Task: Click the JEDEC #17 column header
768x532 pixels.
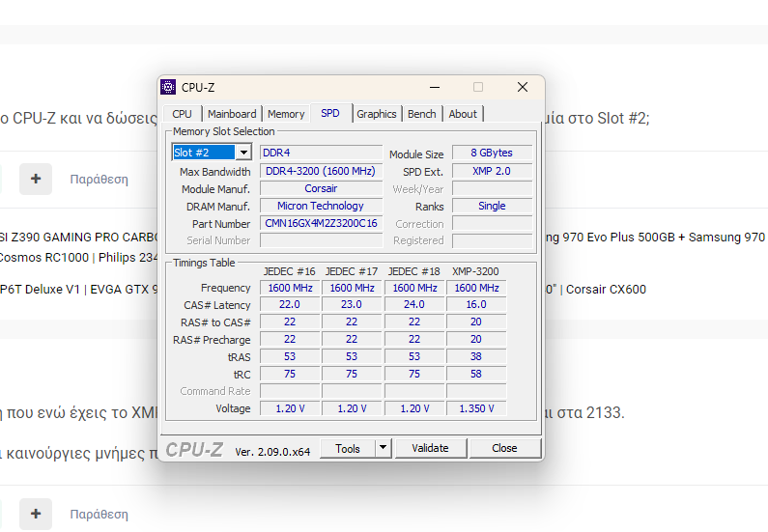Action: pos(352,271)
